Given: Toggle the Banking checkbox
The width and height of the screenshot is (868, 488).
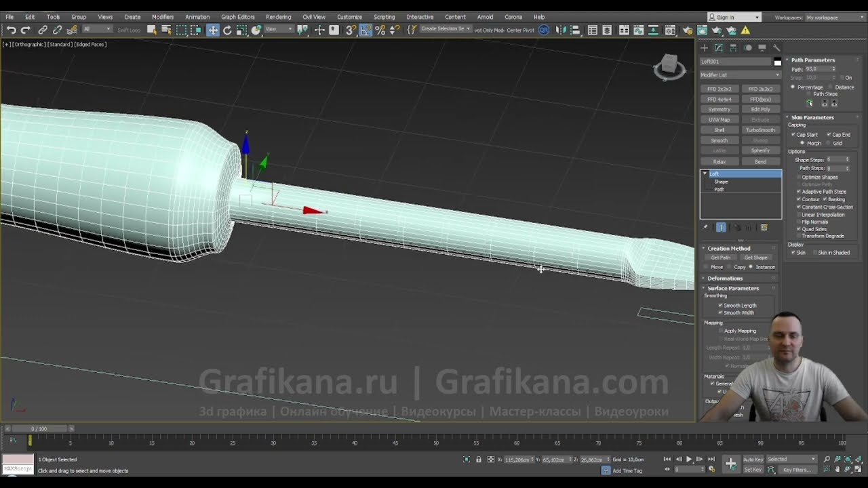Looking at the screenshot, I should [x=825, y=199].
